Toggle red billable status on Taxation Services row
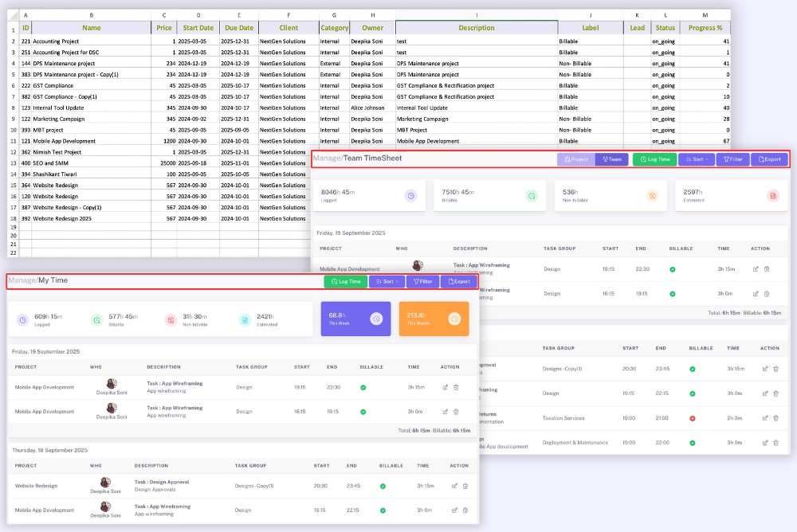797x532 pixels. tap(693, 418)
